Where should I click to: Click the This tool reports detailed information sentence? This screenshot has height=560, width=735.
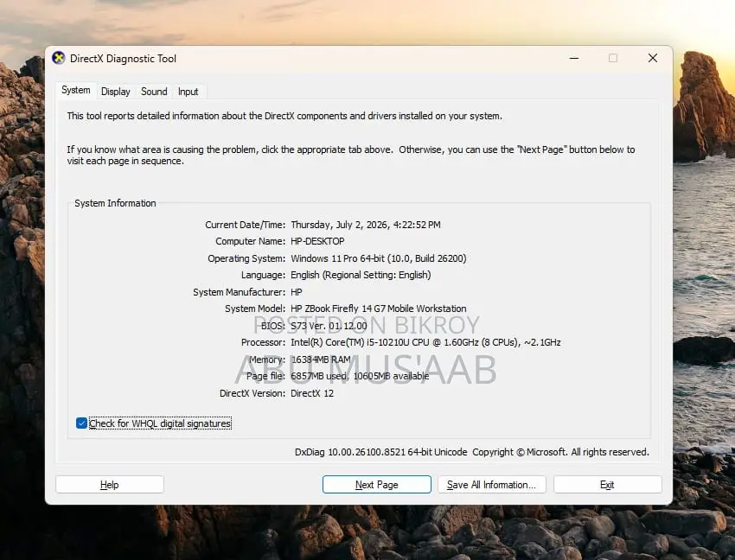click(x=284, y=116)
